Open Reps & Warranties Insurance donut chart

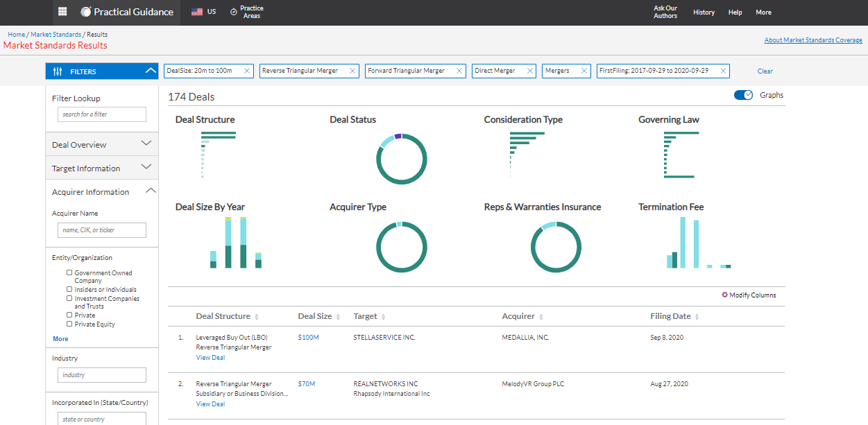(x=556, y=247)
